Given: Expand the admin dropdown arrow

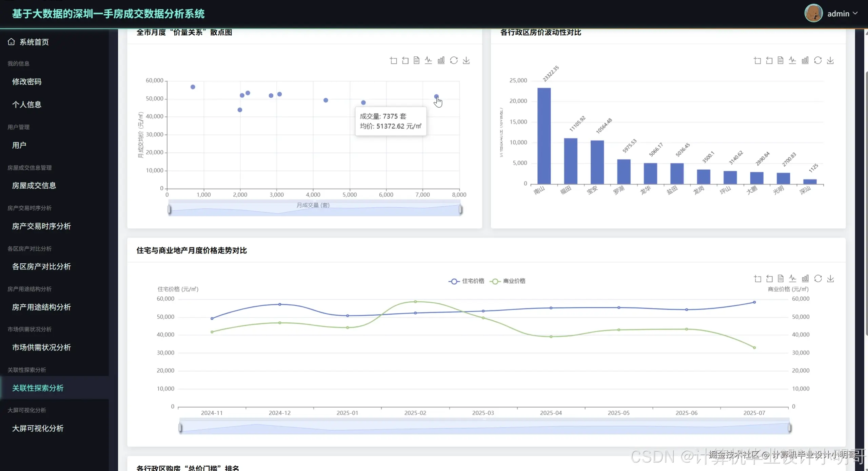Looking at the screenshot, I should pos(855,13).
